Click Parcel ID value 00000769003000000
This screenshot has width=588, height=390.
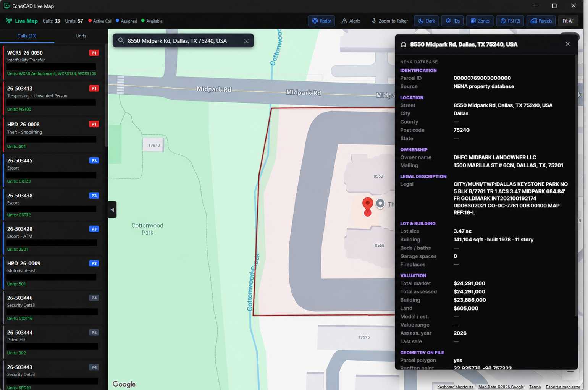482,78
